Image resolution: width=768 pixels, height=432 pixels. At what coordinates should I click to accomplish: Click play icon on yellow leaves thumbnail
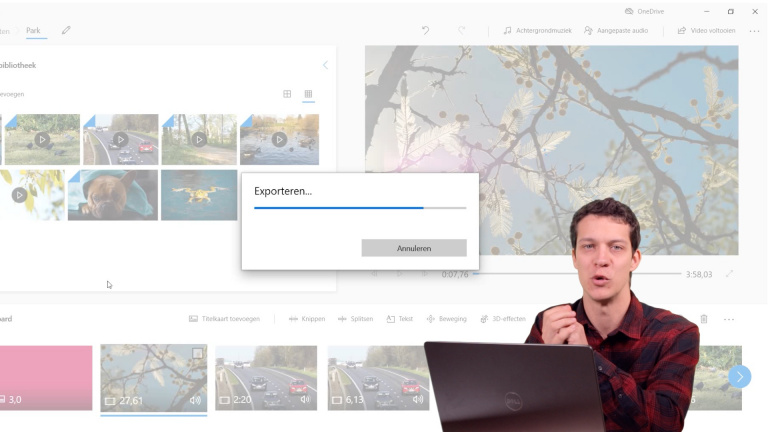pyautogui.click(x=19, y=195)
